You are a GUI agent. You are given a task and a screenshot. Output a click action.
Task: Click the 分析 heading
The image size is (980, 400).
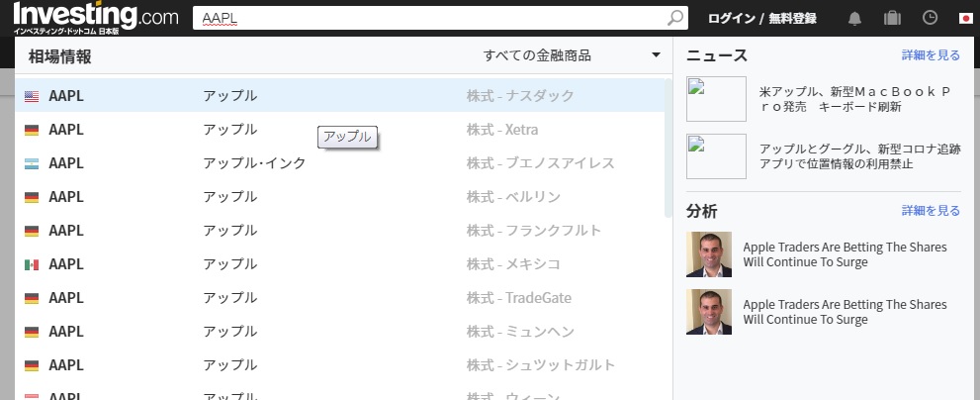click(x=702, y=211)
